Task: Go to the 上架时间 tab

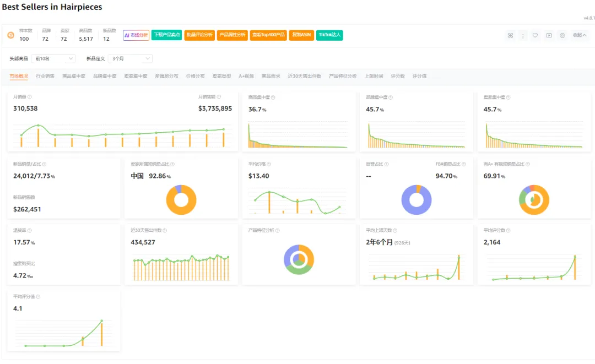Action: coord(374,76)
